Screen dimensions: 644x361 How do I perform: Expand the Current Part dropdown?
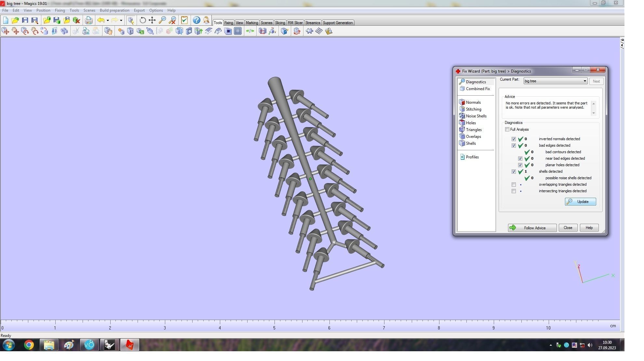[584, 81]
